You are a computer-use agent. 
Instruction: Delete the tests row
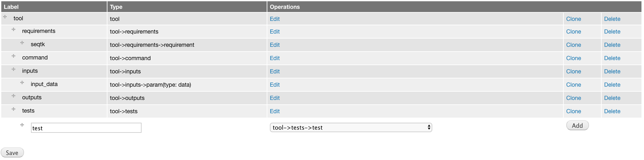(x=612, y=111)
